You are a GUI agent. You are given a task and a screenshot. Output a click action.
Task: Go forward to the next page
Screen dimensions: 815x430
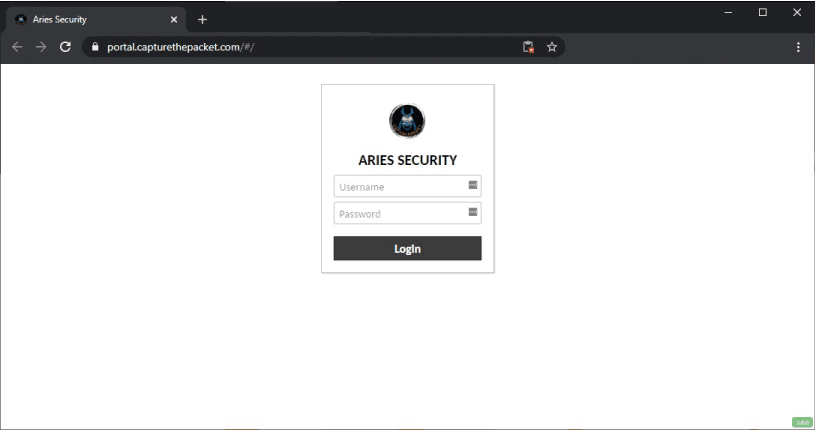click(41, 47)
